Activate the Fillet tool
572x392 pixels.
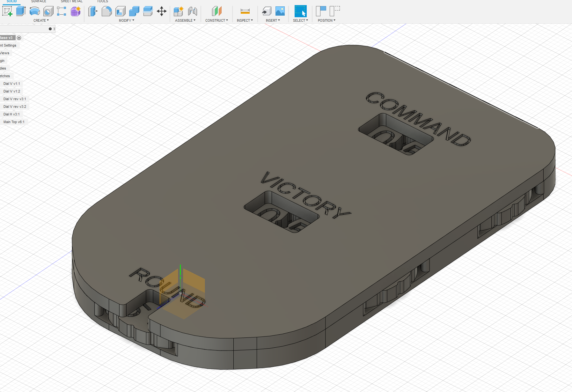107,11
